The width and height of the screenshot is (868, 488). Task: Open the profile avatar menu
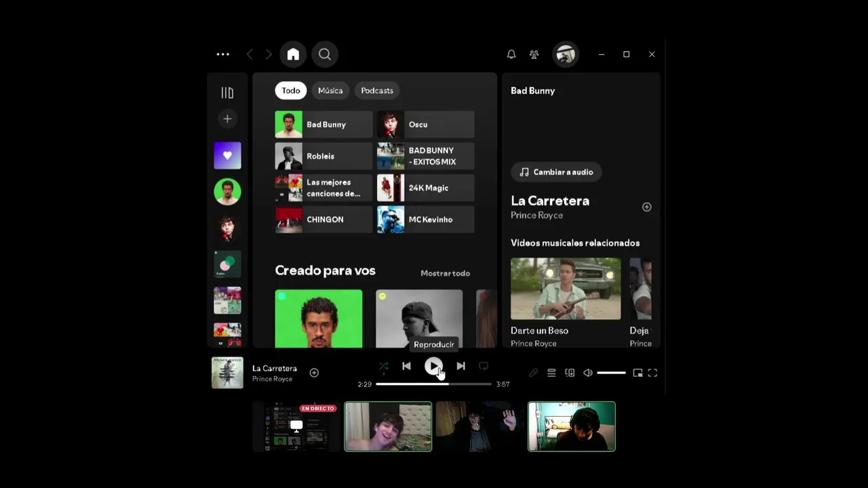(x=566, y=54)
